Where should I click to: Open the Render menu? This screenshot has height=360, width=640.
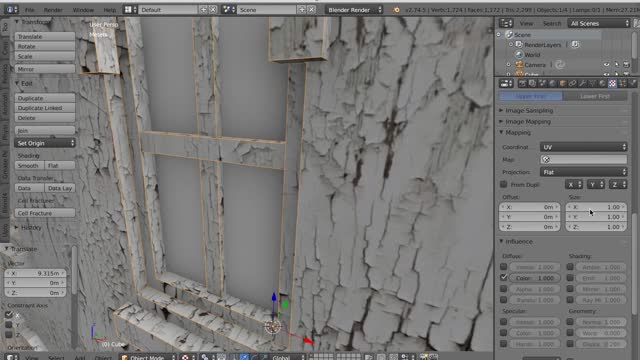53,10
